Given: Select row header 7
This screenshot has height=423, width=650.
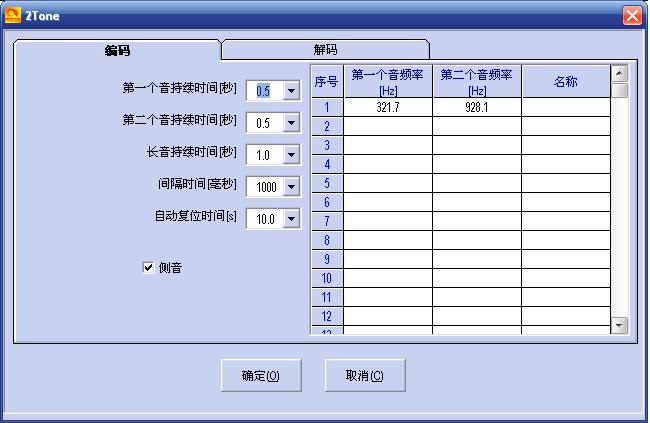Looking at the screenshot, I should 327,221.
